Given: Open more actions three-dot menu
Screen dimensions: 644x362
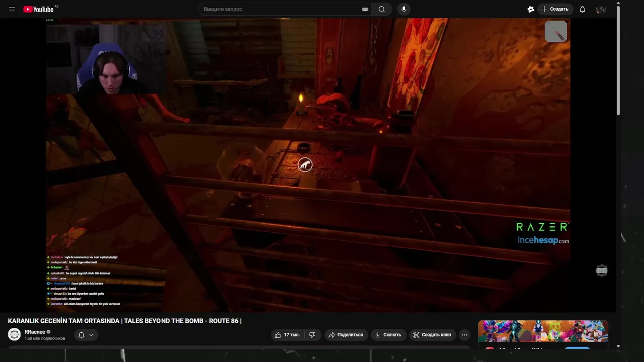Looking at the screenshot, I should 464,335.
